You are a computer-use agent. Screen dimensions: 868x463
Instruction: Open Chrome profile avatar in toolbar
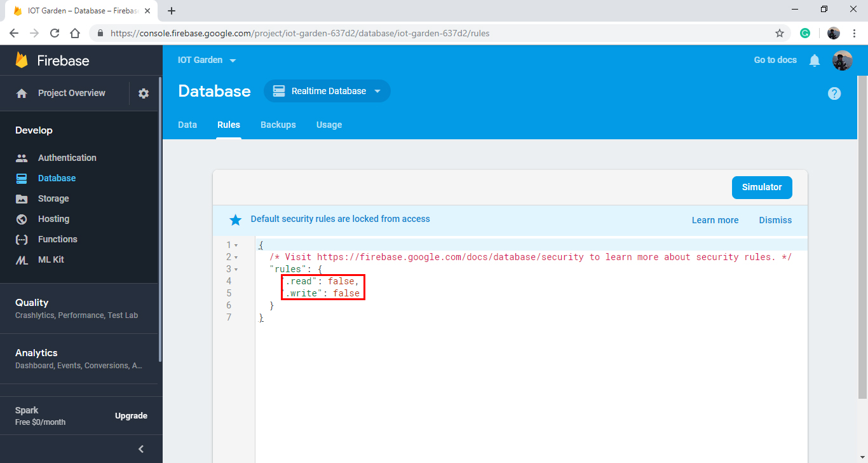pos(834,33)
